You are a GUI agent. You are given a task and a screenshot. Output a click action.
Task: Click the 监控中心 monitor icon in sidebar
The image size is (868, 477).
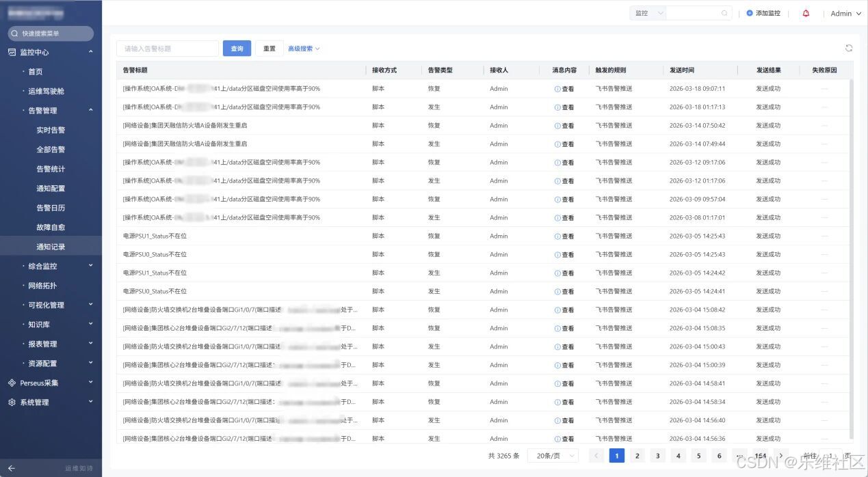pyautogui.click(x=12, y=52)
